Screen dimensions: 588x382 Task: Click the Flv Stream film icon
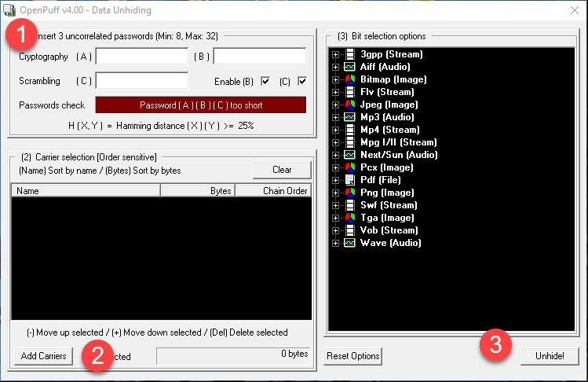pyautogui.click(x=350, y=92)
